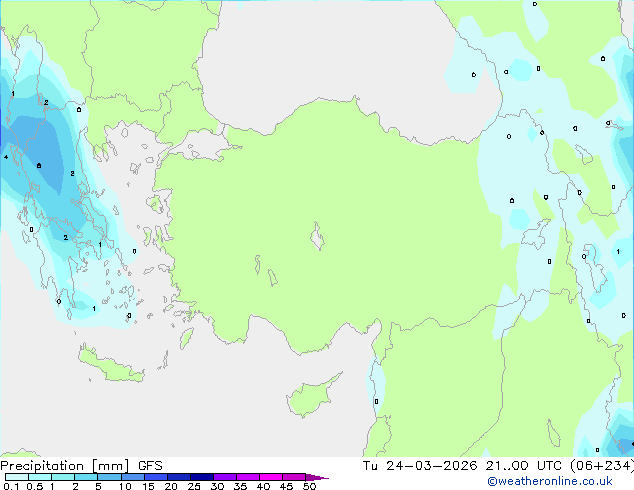Pick the legend swatch between 20 and 25

[178, 477]
